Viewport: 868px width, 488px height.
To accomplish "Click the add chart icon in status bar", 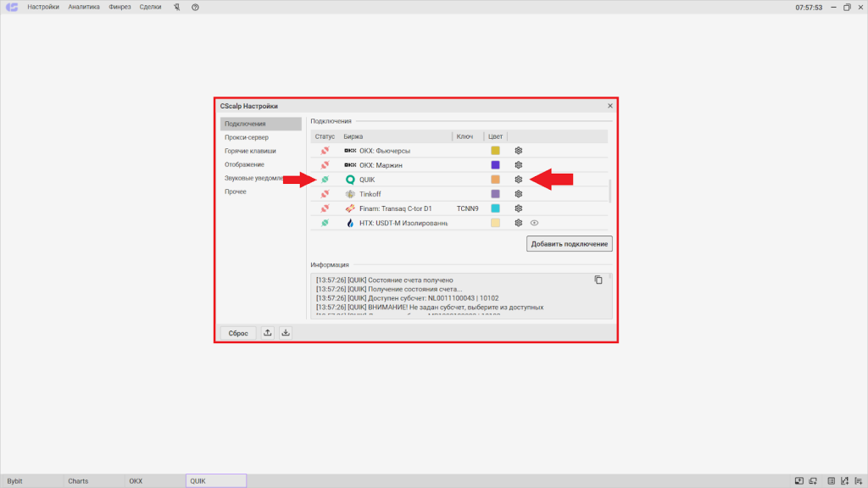I will 844,481.
